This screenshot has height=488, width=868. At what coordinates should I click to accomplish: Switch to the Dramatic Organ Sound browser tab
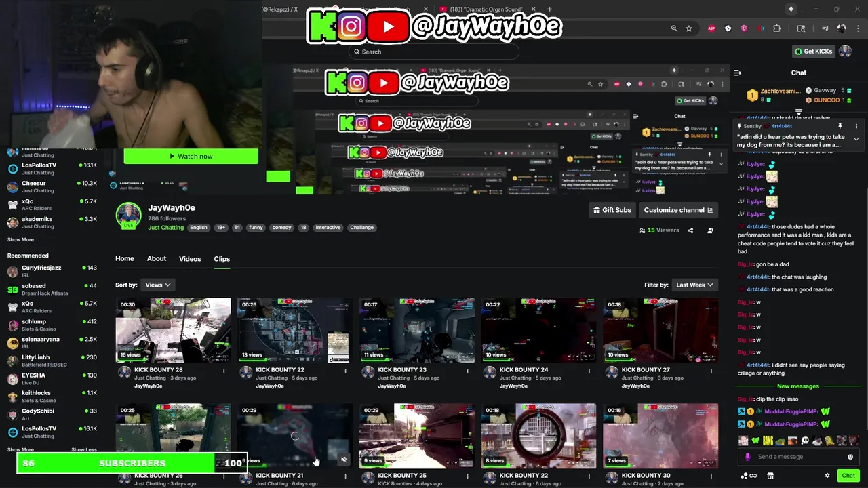486,9
